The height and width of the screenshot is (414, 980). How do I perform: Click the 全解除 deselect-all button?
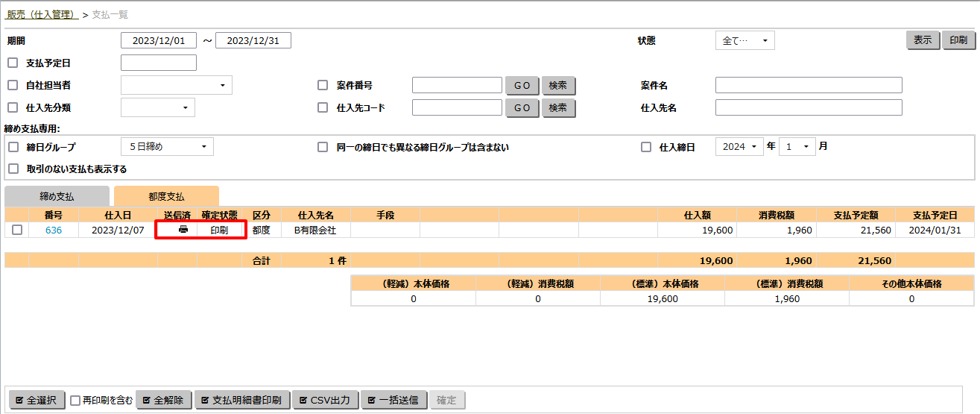click(163, 400)
